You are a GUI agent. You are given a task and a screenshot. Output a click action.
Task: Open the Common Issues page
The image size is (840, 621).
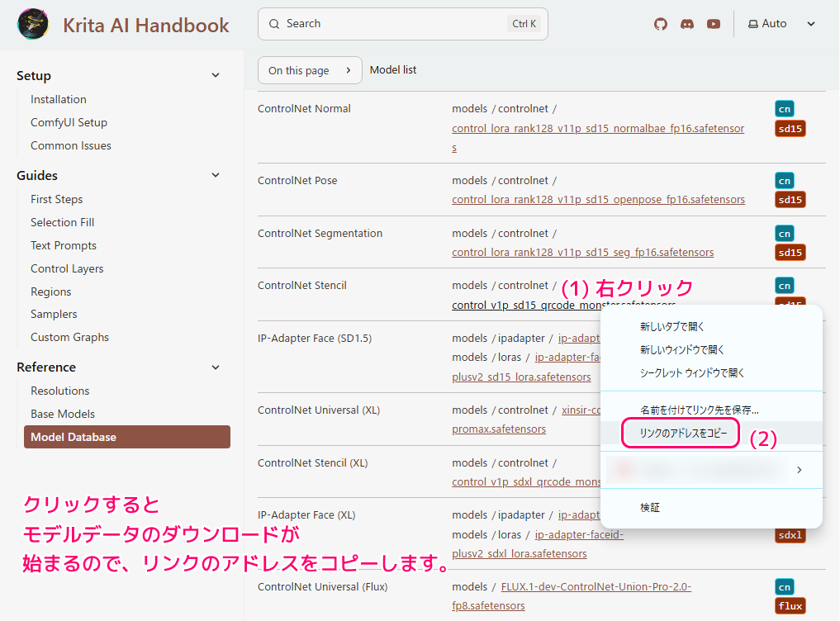[71, 145]
